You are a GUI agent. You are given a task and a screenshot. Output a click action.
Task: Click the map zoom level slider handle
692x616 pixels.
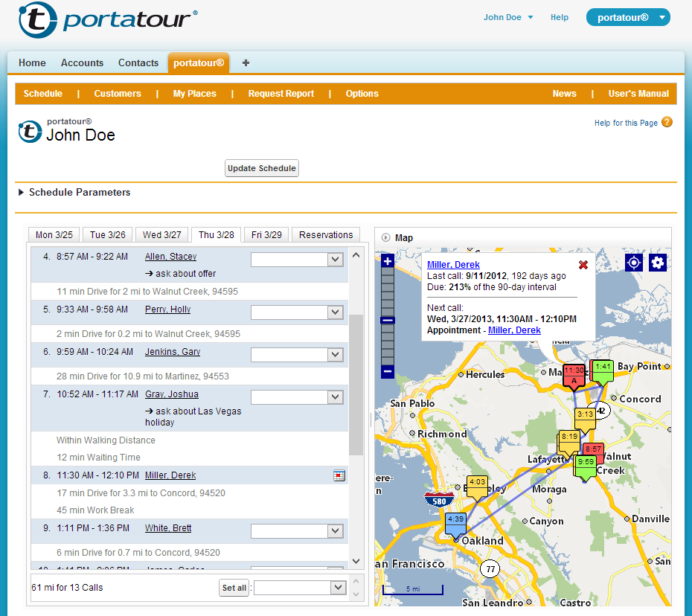pos(388,321)
